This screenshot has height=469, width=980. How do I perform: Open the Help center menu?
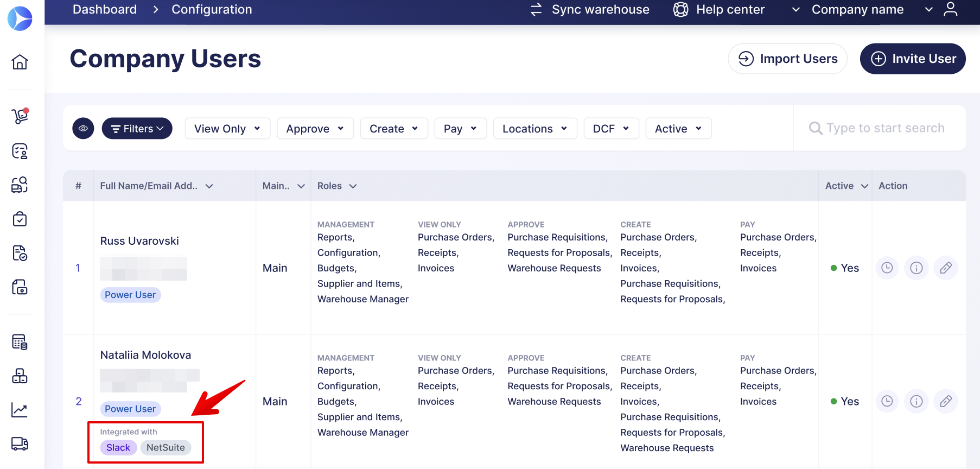pos(719,9)
